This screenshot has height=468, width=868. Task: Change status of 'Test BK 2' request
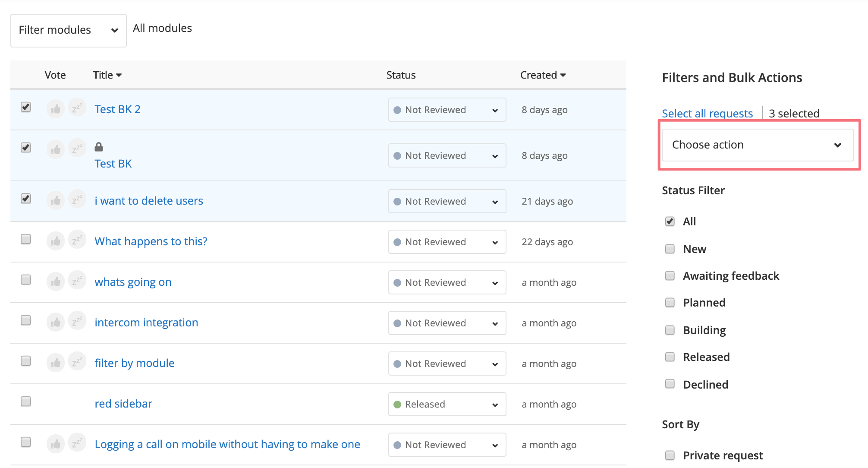(447, 110)
